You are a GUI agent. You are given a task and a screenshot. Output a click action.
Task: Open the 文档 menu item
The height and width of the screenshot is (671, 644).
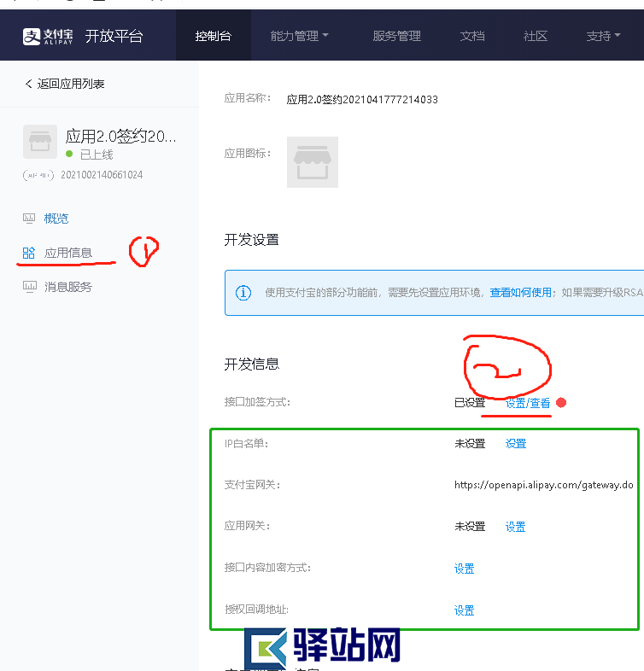[x=472, y=36]
